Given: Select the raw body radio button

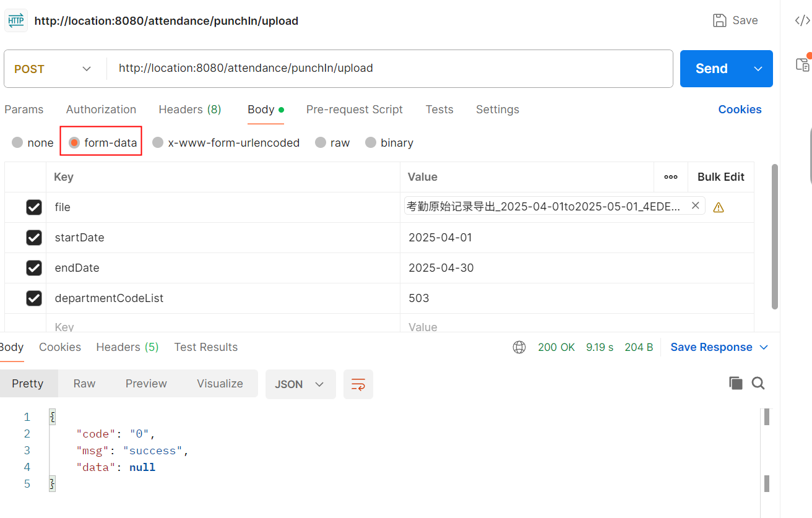Looking at the screenshot, I should 321,142.
